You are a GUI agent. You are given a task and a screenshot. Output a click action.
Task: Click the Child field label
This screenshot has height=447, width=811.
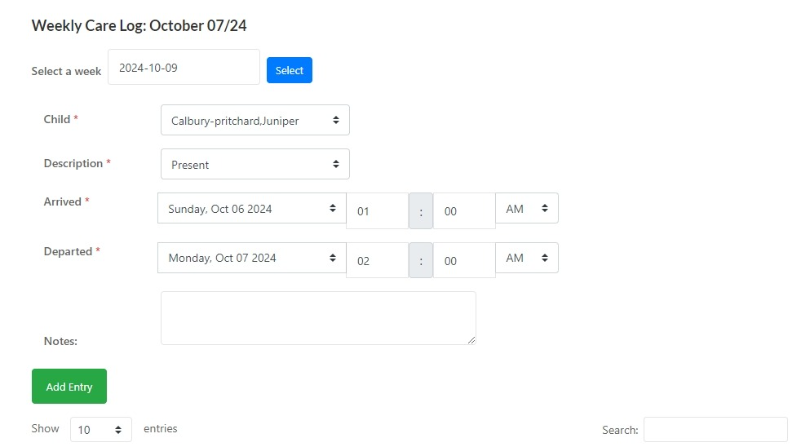coord(57,119)
